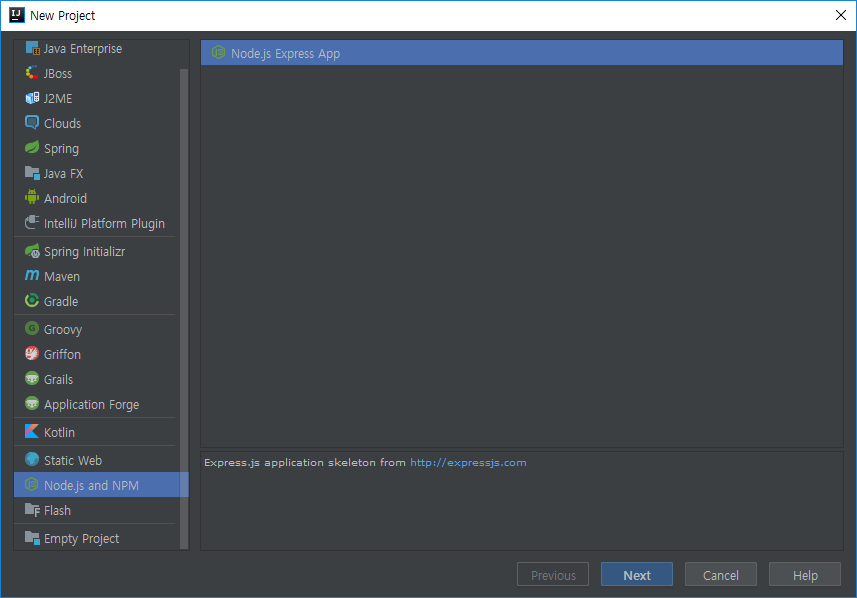Click the Spring leaf icon
This screenshot has height=598, width=857.
[x=32, y=148]
